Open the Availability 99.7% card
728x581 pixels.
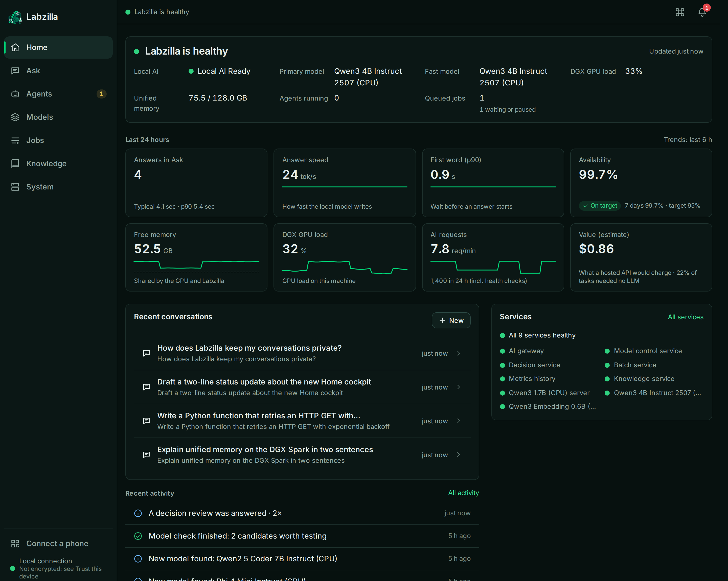641,183
